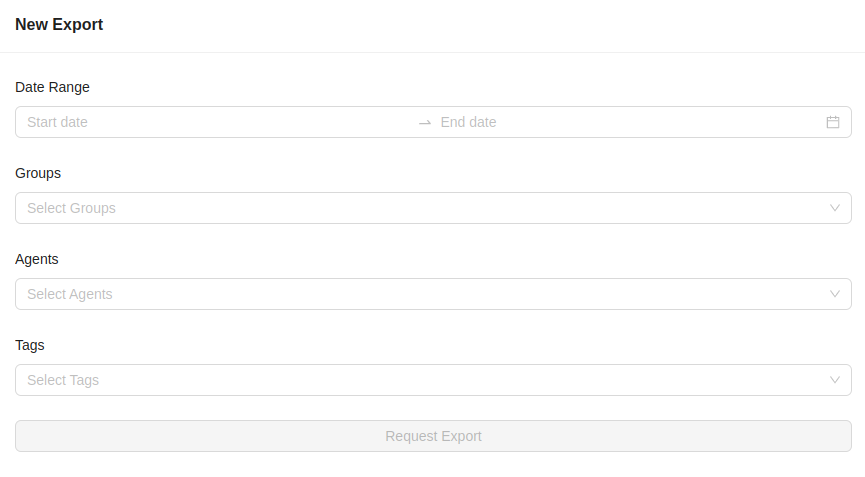Select the 'Start date' placeholder text
Screen dimensions: 865x477
(57, 122)
